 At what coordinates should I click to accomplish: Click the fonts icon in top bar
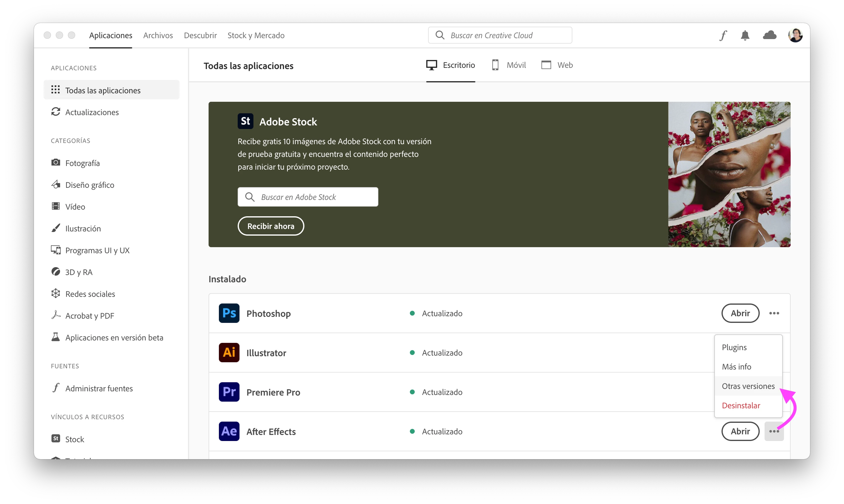tap(723, 35)
